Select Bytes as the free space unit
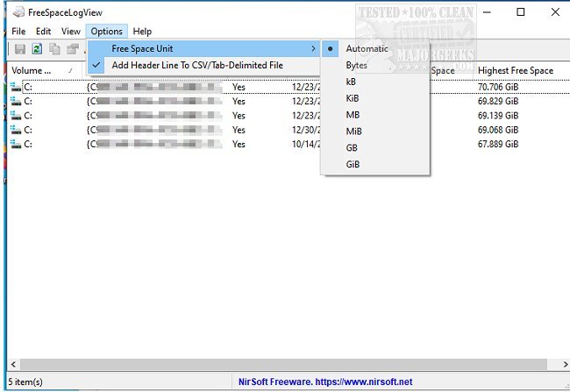Screen dimensions: 570x392 (374, 65)
